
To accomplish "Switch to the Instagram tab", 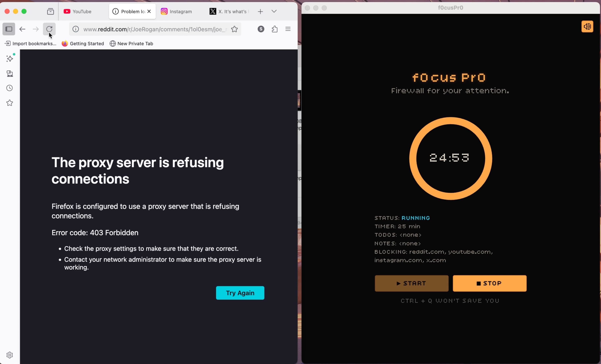I will [x=181, y=11].
